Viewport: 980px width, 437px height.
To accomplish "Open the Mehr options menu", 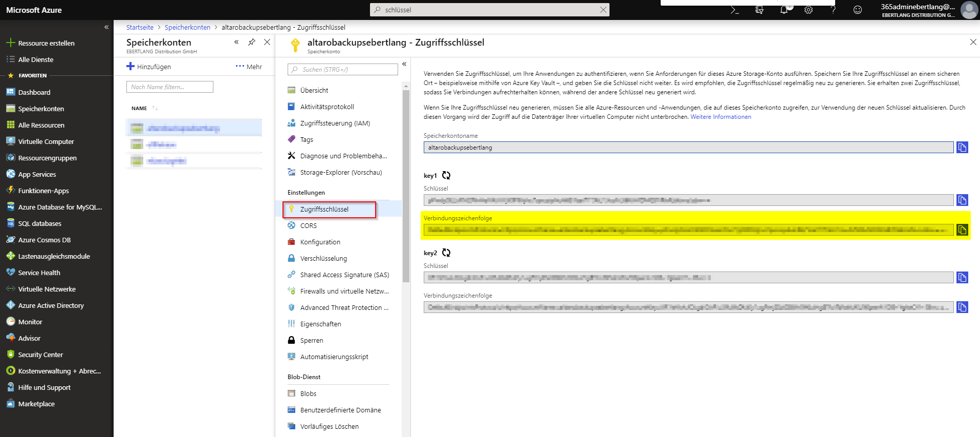I will point(249,67).
